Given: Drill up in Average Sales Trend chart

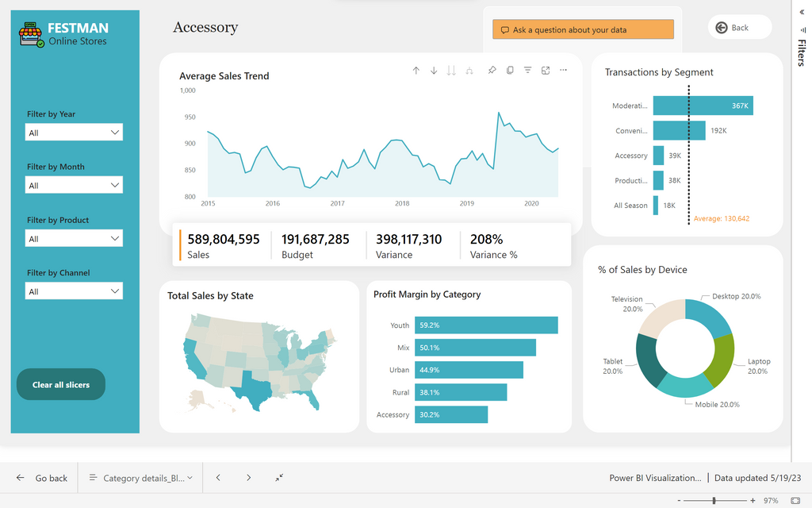Looking at the screenshot, I should click(416, 71).
